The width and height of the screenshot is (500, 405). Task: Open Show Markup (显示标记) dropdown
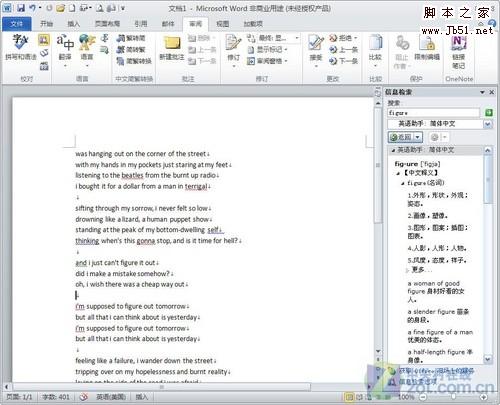[x=268, y=50]
